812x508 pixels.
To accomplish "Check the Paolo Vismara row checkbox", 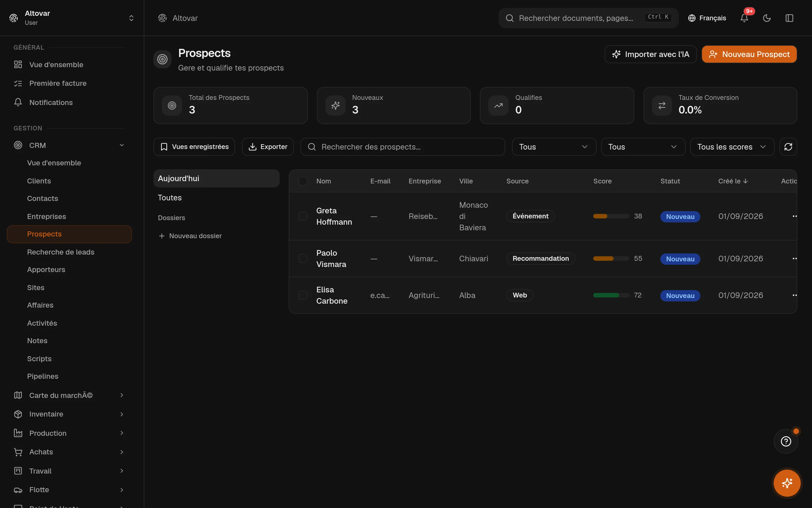I will pyautogui.click(x=303, y=258).
